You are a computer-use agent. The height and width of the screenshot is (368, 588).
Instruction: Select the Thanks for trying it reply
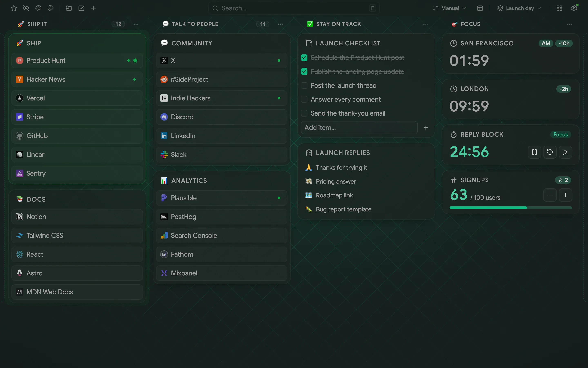(x=366, y=167)
